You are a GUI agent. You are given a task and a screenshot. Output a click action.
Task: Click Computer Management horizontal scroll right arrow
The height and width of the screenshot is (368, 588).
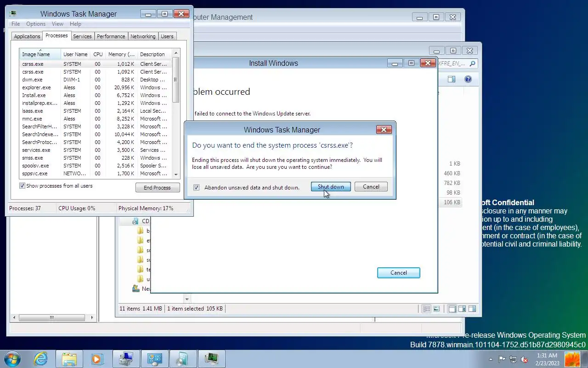pyautogui.click(x=92, y=317)
